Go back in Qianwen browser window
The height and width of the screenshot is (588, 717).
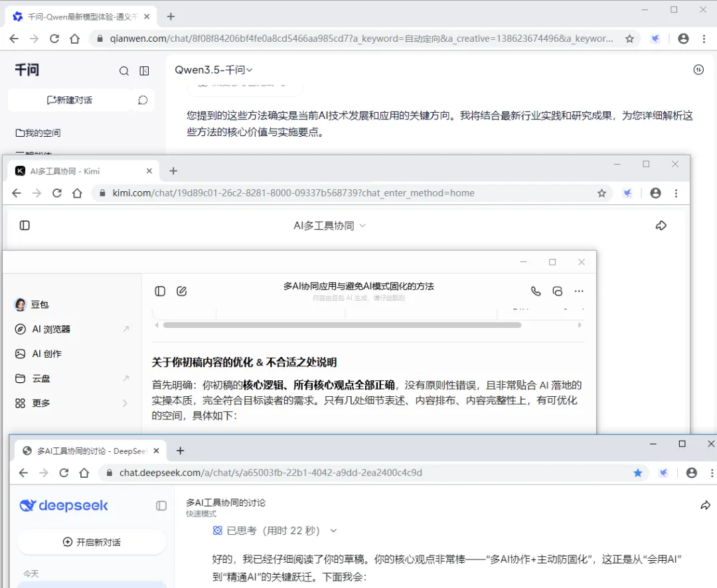(14, 39)
